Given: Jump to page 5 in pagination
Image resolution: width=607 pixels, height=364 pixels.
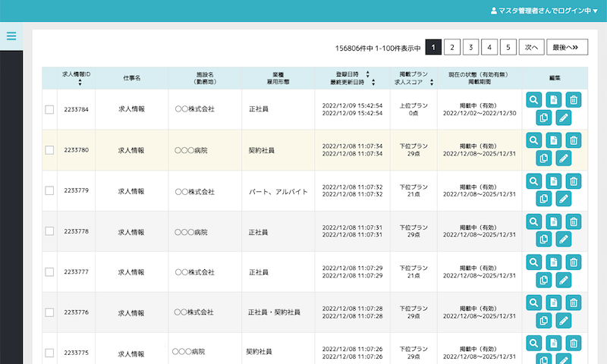Looking at the screenshot, I should [x=508, y=48].
